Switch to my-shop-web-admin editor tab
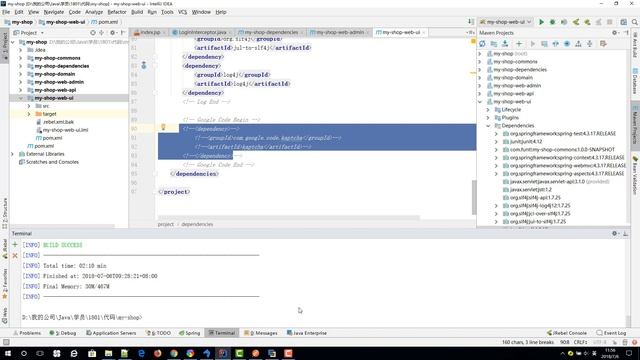The image size is (640, 360). point(340,32)
